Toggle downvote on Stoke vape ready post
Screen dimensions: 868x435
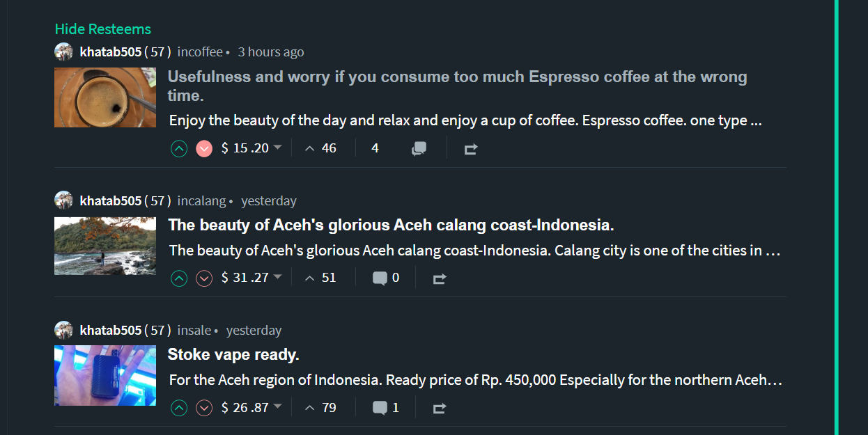pyautogui.click(x=204, y=408)
